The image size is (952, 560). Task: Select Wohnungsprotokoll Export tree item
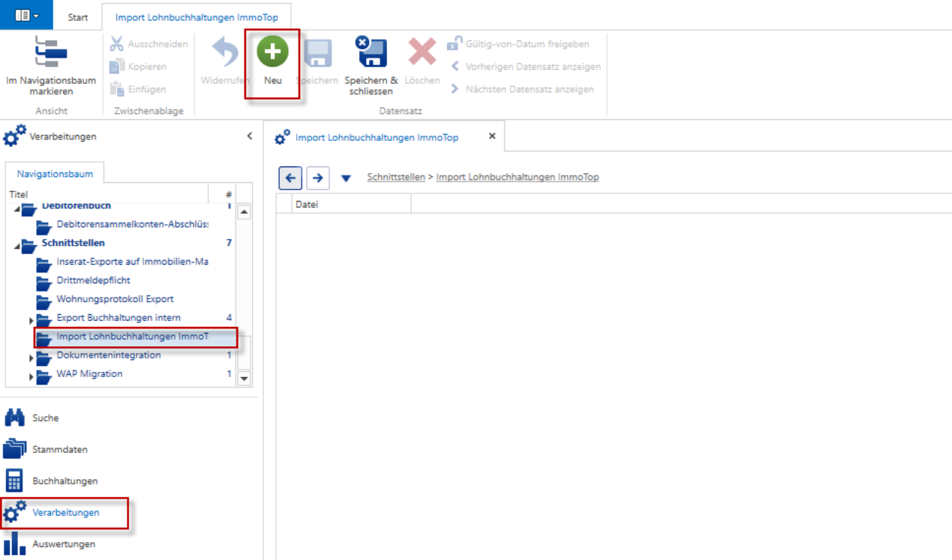[104, 299]
